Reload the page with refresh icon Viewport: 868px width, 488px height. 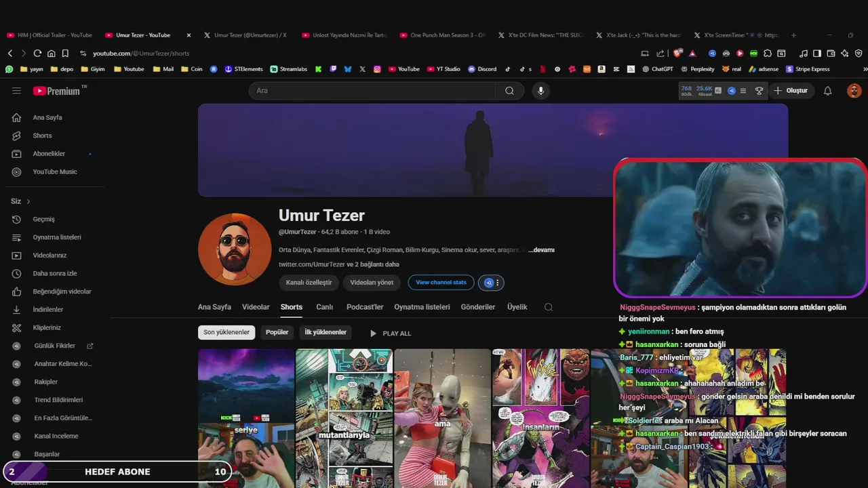coord(37,53)
